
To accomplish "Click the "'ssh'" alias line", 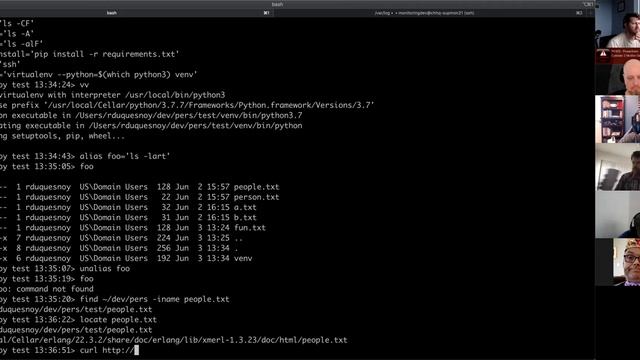I will coord(10,64).
